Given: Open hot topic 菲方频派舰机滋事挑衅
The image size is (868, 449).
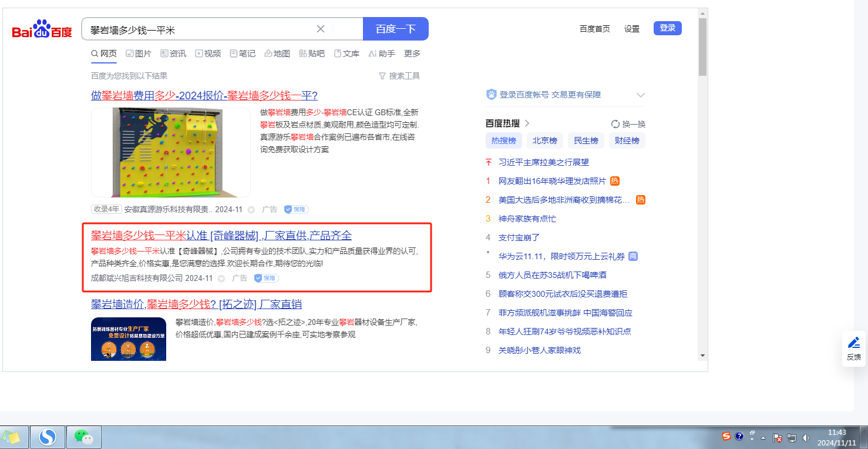Looking at the screenshot, I should pos(566,313).
